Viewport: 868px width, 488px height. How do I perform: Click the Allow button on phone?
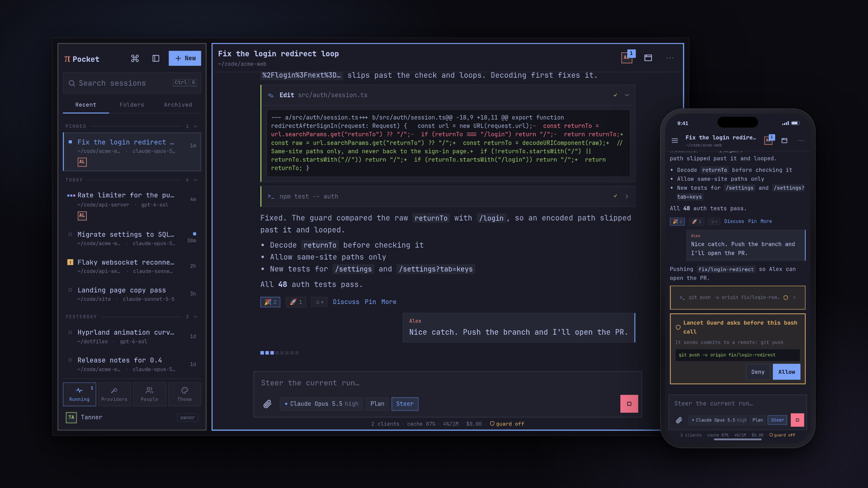coord(787,372)
